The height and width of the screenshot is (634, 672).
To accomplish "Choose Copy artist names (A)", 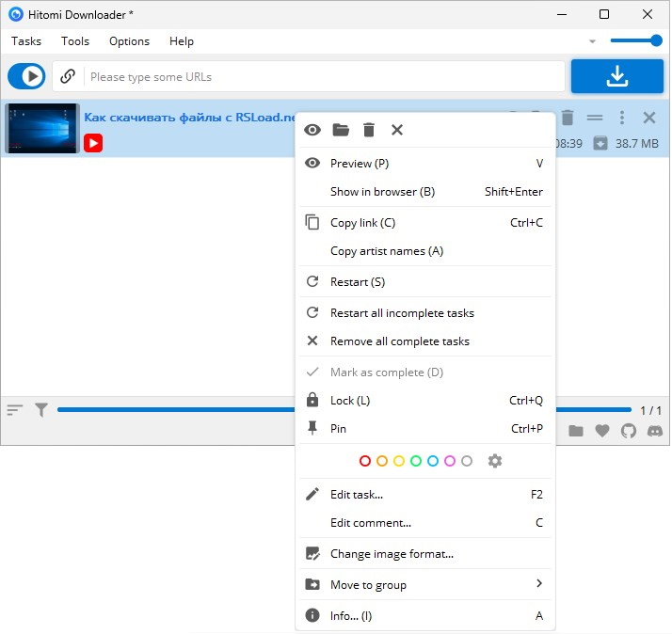I will (424, 251).
